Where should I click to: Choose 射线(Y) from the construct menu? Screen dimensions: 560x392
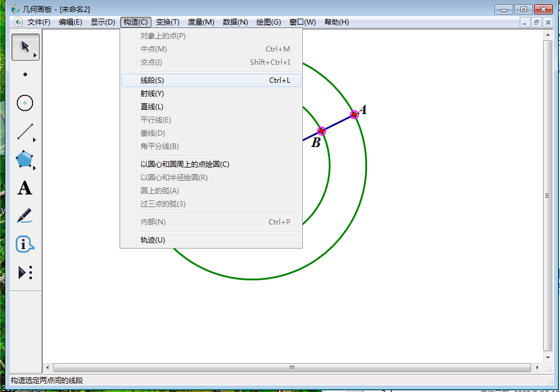[x=211, y=94]
